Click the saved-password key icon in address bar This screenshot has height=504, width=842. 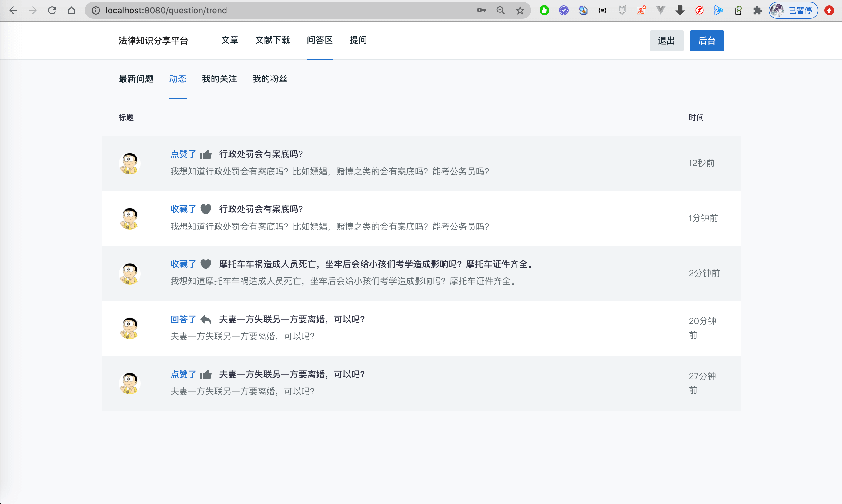tap(481, 10)
